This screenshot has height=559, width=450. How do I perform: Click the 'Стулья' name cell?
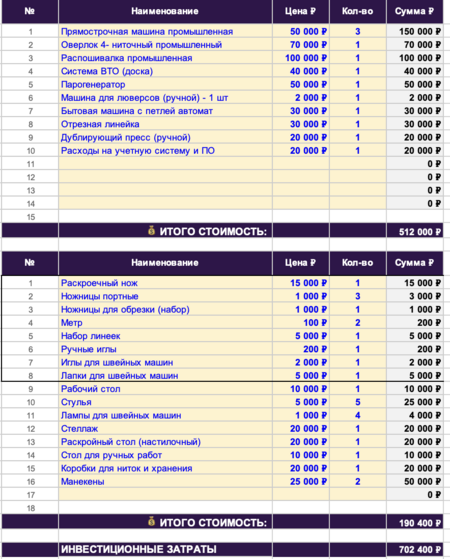165,402
